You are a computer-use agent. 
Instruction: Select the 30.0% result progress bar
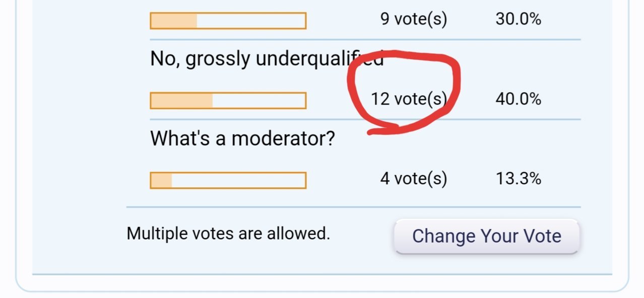click(228, 21)
